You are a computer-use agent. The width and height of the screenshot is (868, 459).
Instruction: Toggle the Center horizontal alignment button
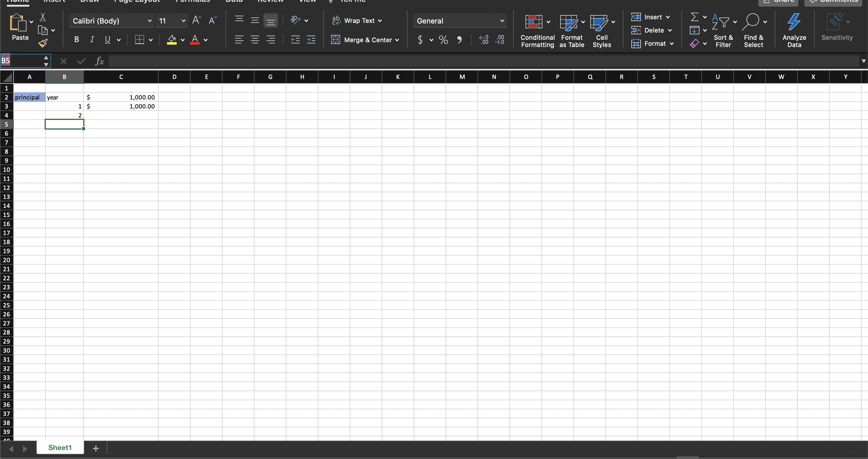pos(255,40)
